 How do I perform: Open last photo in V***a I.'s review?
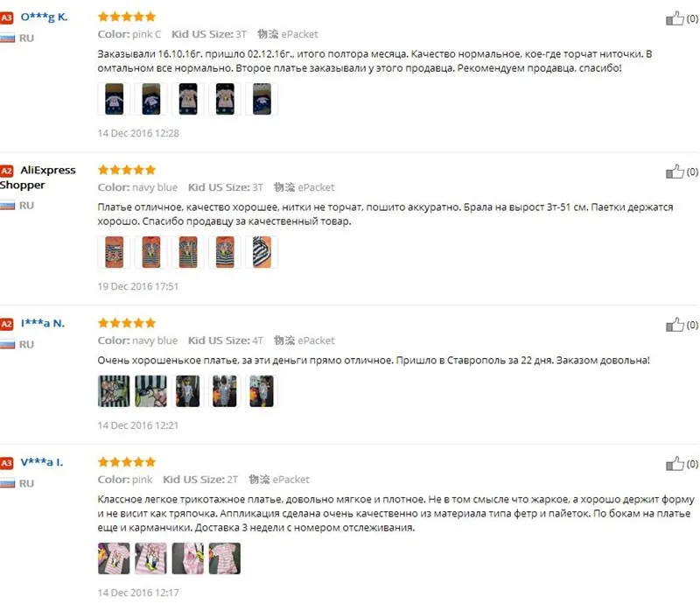[225, 558]
